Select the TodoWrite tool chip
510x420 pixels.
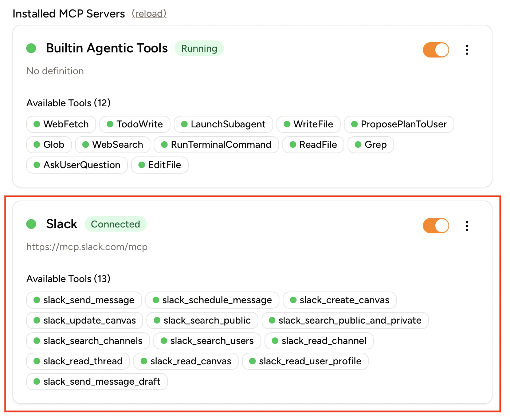(x=135, y=124)
